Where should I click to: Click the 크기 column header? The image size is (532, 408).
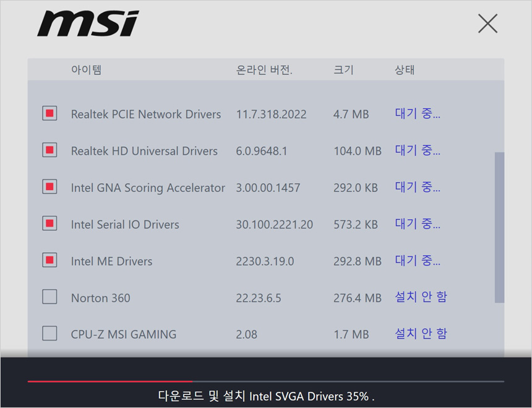[343, 70]
